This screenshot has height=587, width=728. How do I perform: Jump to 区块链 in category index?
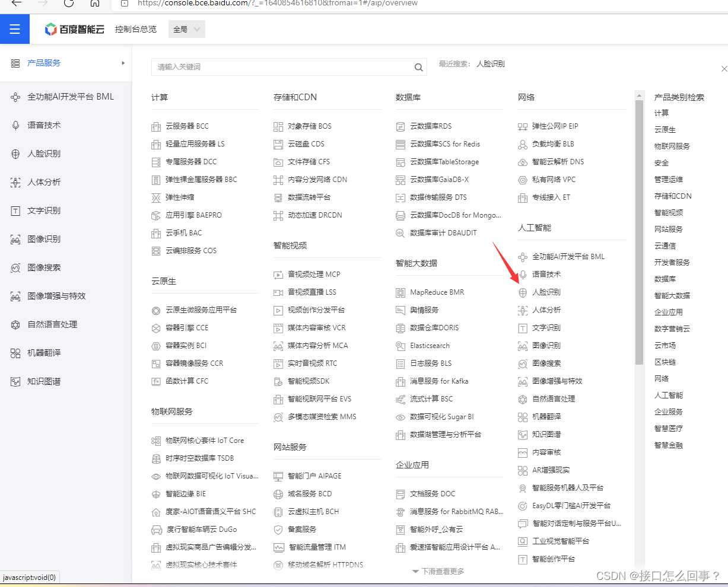[665, 362]
